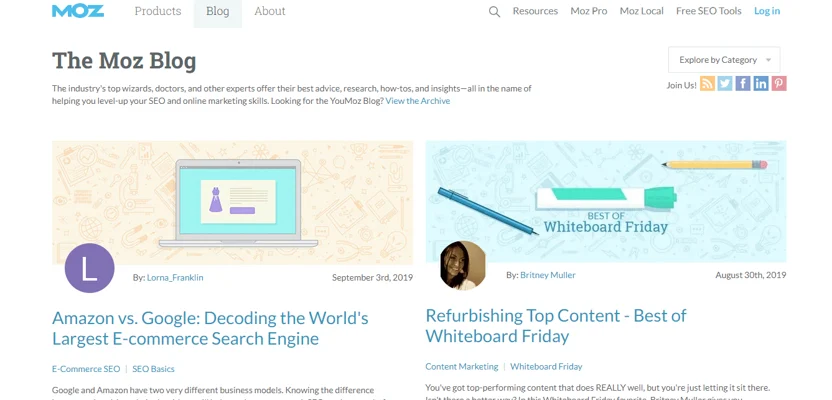Select the Content Marketing category tag
The image size is (832, 400).
[x=462, y=367]
